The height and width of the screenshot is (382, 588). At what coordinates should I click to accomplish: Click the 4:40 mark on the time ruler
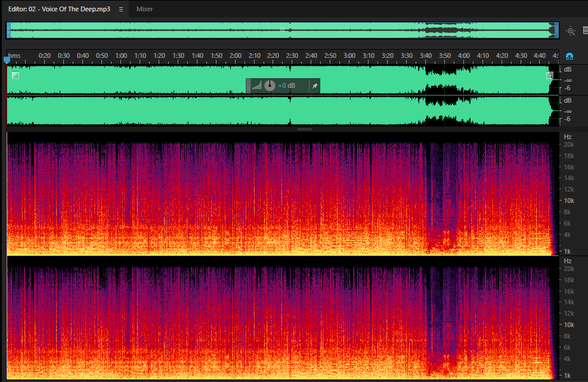(540, 56)
